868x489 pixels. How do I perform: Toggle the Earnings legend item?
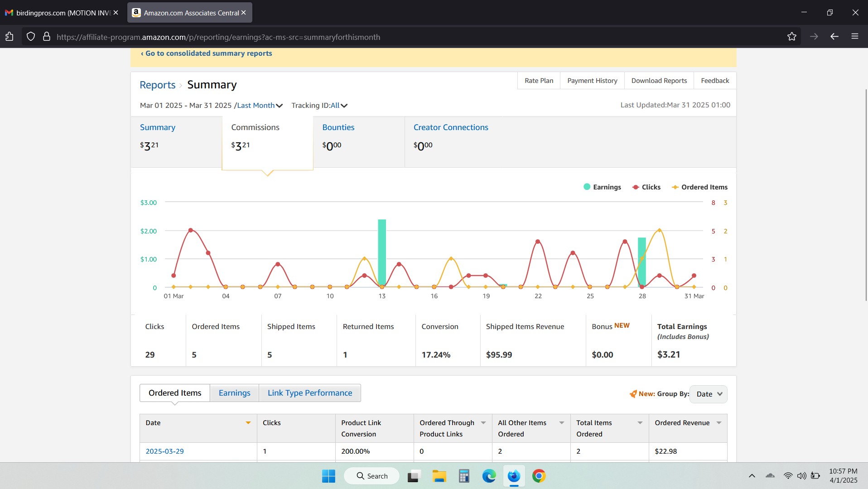[602, 187]
